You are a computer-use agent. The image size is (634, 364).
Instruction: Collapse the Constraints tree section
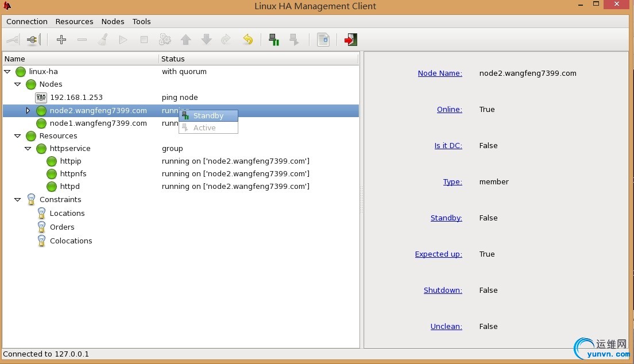click(17, 200)
